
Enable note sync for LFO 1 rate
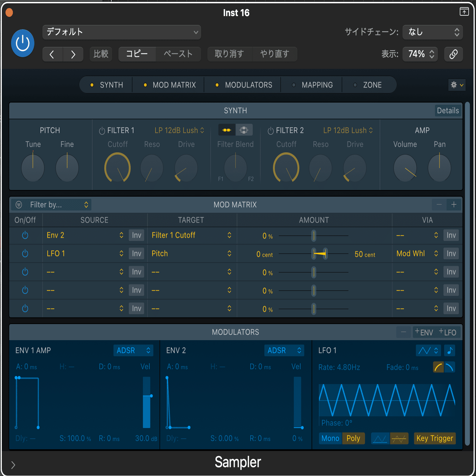(450, 351)
